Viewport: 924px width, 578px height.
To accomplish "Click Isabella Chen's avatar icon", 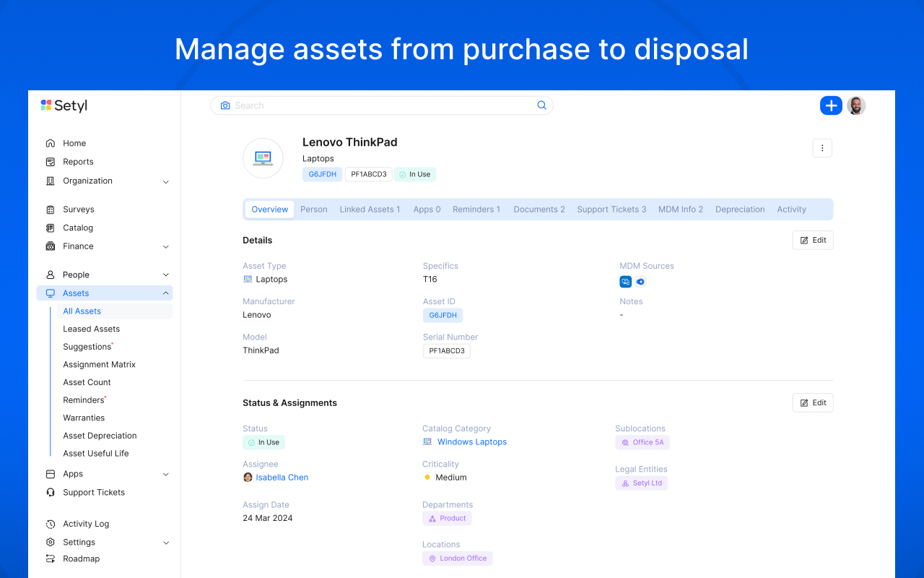I will pos(248,478).
